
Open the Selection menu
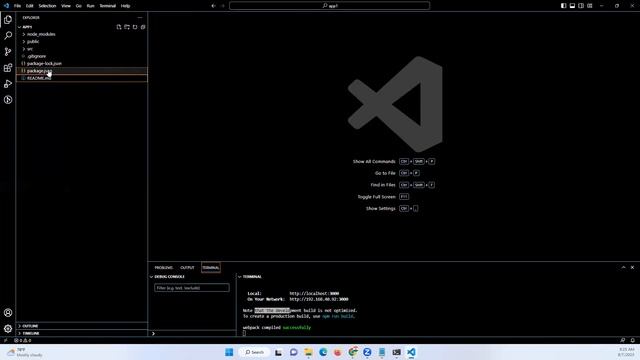tap(47, 6)
